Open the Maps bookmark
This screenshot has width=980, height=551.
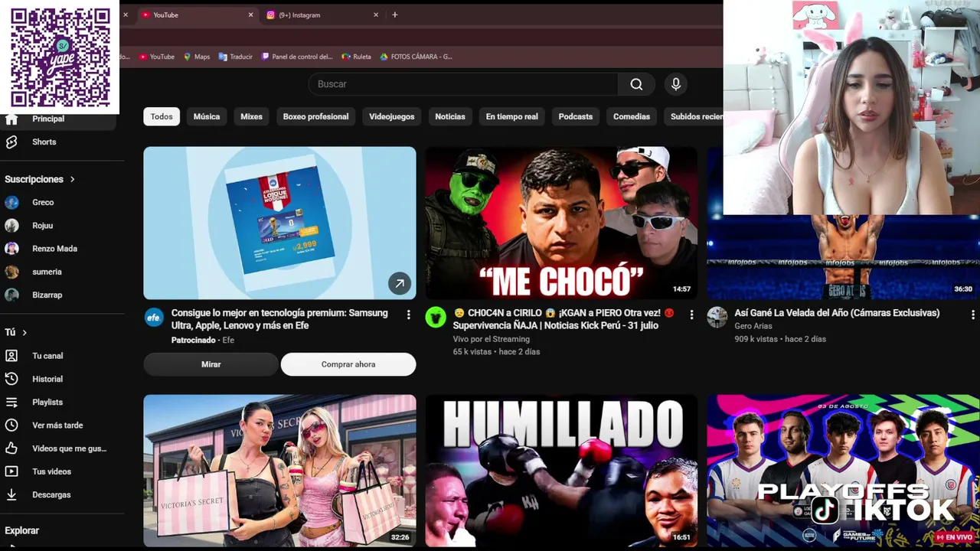pos(196,57)
